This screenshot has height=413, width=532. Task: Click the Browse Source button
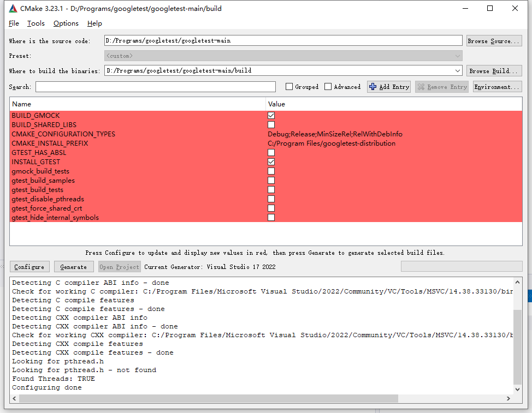[x=494, y=41]
